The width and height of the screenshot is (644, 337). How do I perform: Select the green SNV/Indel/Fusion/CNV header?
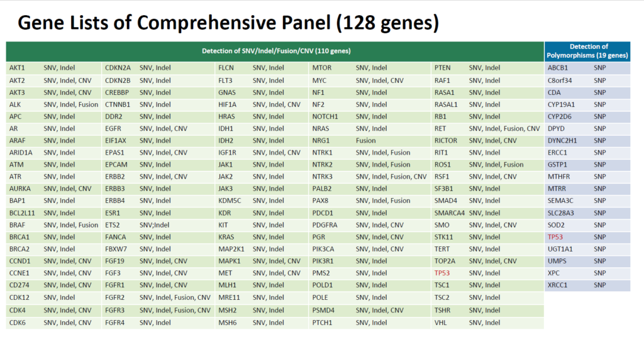pos(275,51)
